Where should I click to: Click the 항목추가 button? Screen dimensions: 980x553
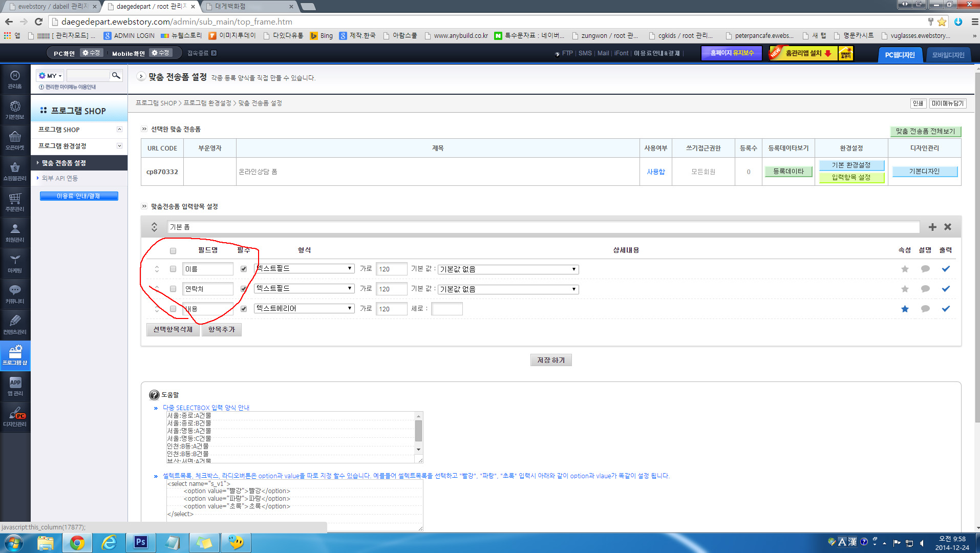click(x=221, y=329)
